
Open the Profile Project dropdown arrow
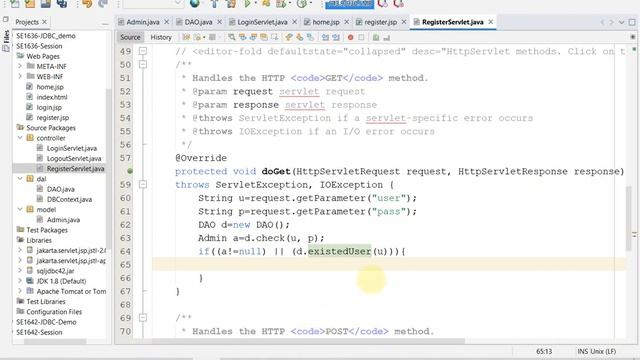(310, 4)
